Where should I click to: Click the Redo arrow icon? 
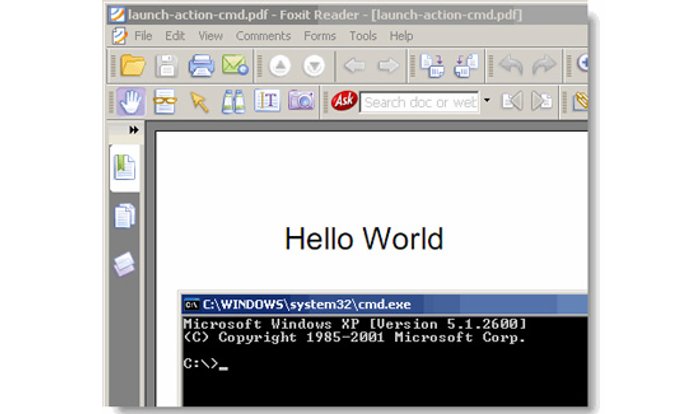point(544,65)
